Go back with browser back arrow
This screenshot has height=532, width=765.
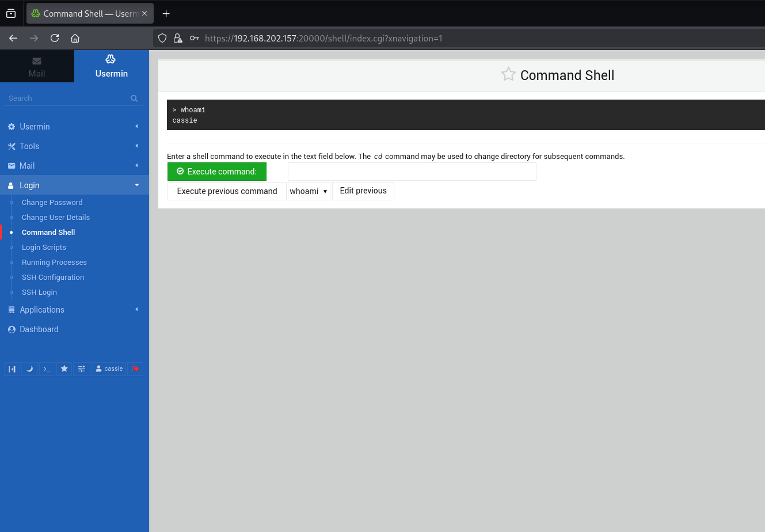[x=13, y=38]
